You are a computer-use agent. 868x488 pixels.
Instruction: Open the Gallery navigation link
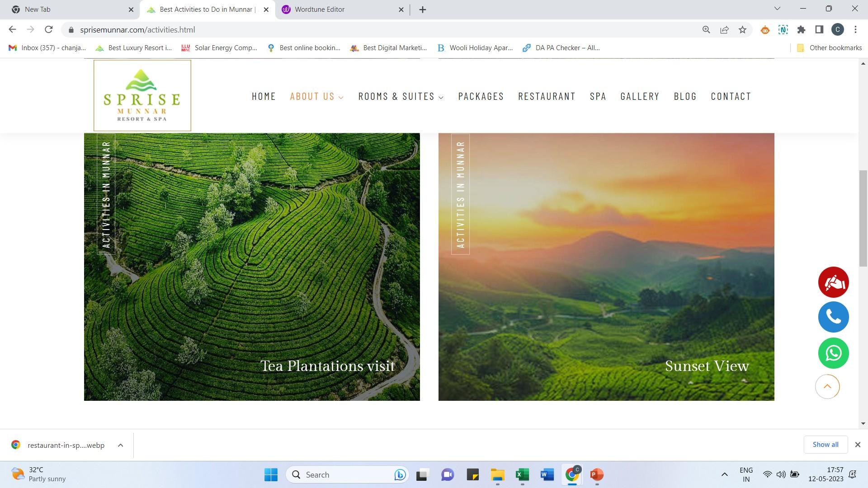coord(640,96)
